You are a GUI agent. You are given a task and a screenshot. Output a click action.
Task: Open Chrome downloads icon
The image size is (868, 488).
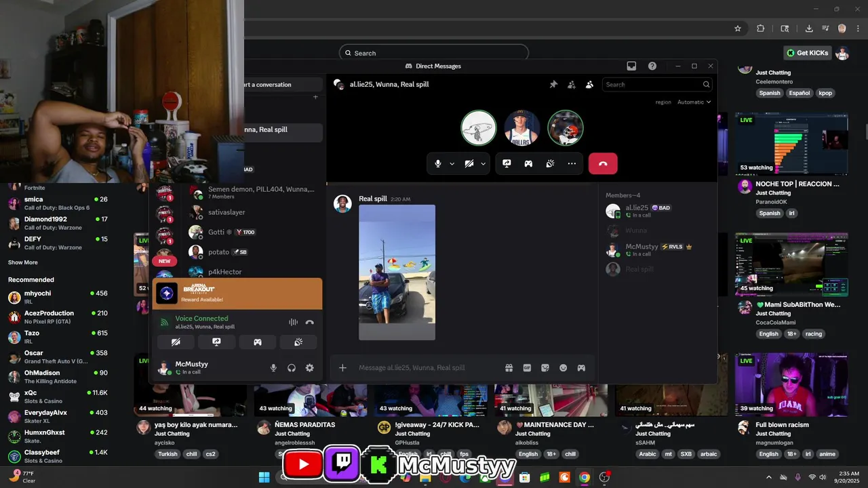(x=809, y=28)
